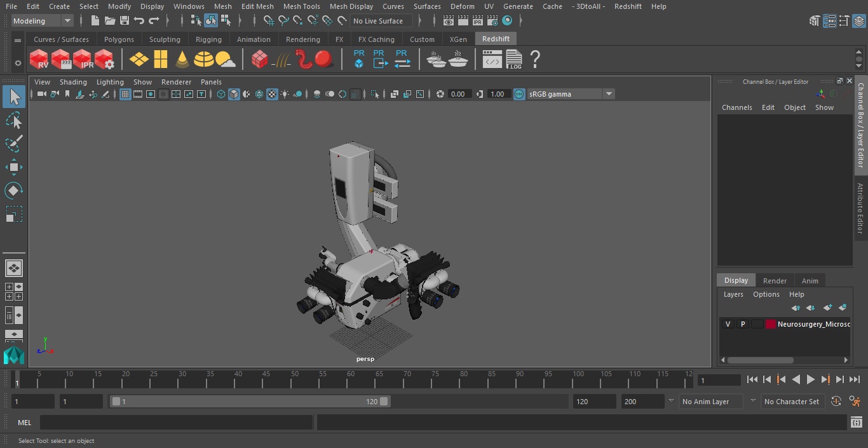The height and width of the screenshot is (448, 868).
Task: Open the viewport Shading menu
Action: point(73,82)
